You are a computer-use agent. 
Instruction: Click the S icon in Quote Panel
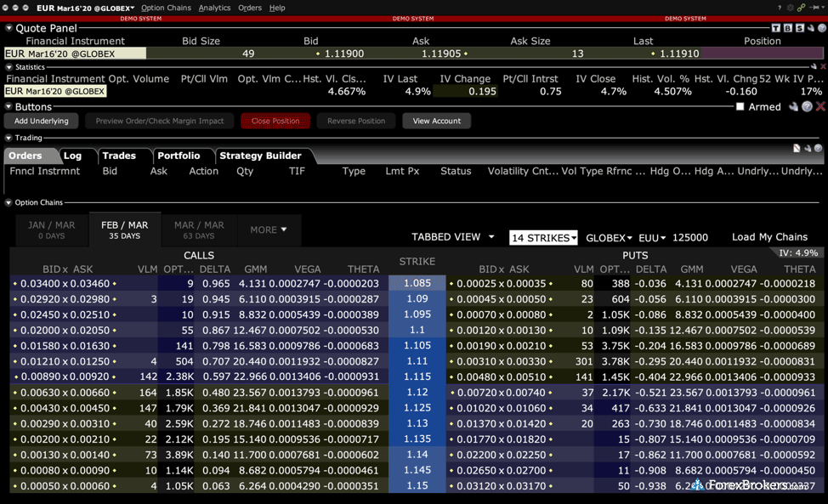798,28
